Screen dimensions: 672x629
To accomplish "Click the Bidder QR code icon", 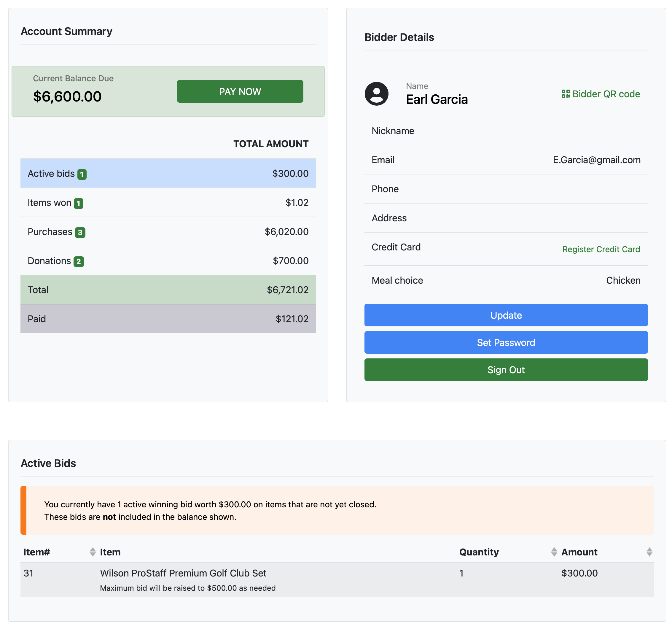I will point(565,94).
